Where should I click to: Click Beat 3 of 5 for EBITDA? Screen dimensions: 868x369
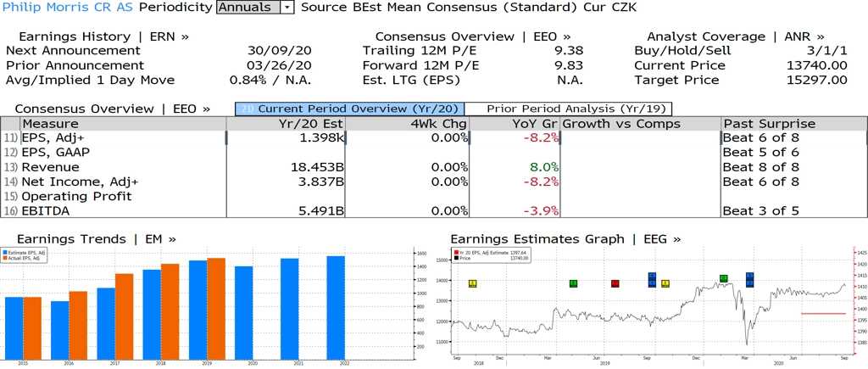click(x=761, y=210)
